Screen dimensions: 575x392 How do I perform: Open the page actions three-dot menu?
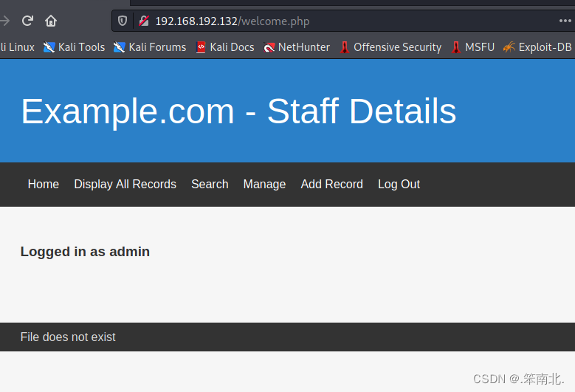click(565, 21)
